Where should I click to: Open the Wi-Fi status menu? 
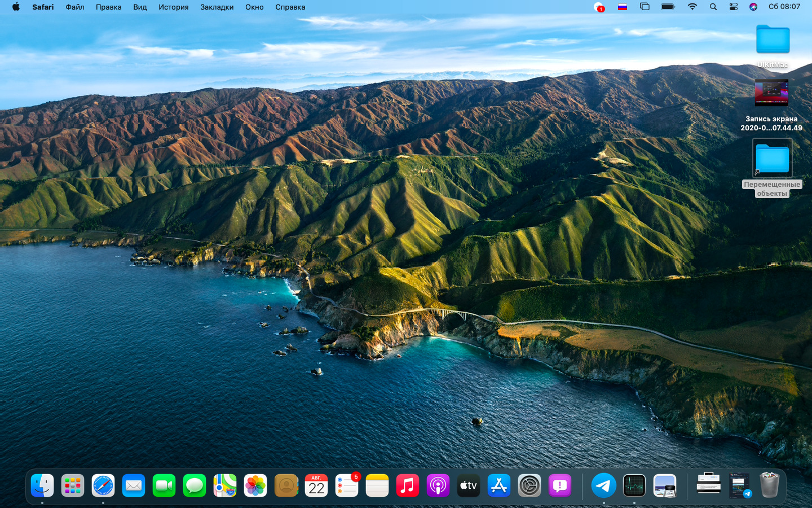[x=692, y=7]
